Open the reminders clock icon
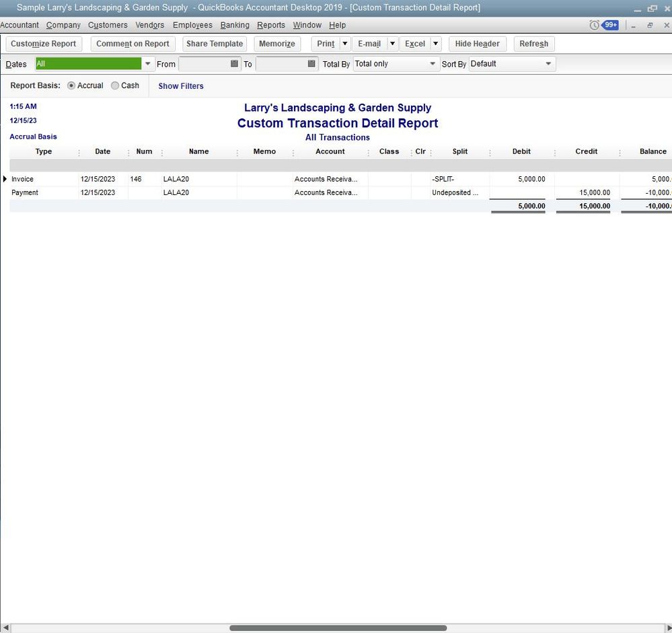672x633 pixels. point(594,26)
